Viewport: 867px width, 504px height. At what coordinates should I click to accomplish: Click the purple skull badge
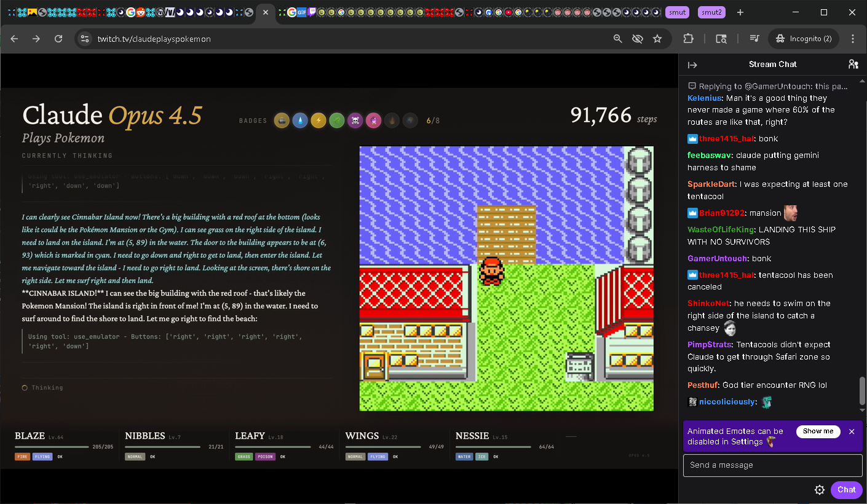pyautogui.click(x=355, y=120)
